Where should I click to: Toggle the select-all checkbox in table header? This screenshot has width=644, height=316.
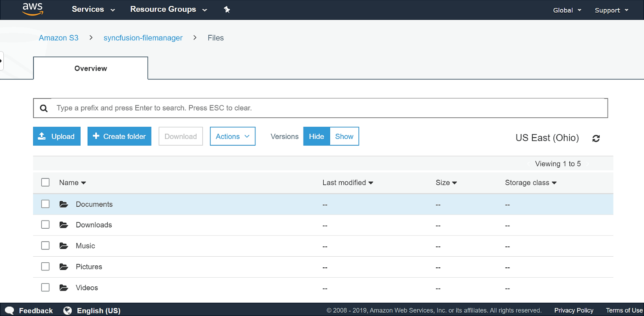[x=45, y=182]
